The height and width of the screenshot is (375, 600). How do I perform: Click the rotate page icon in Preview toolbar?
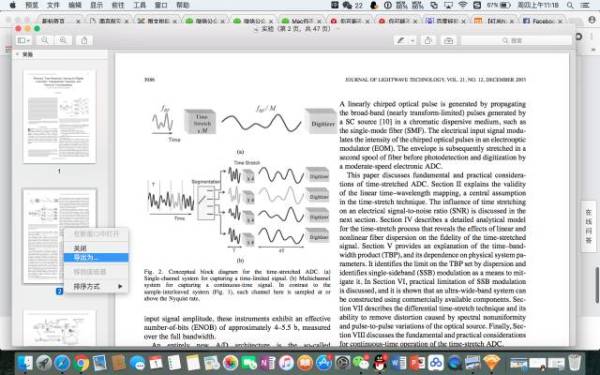pyautogui.click(x=428, y=40)
